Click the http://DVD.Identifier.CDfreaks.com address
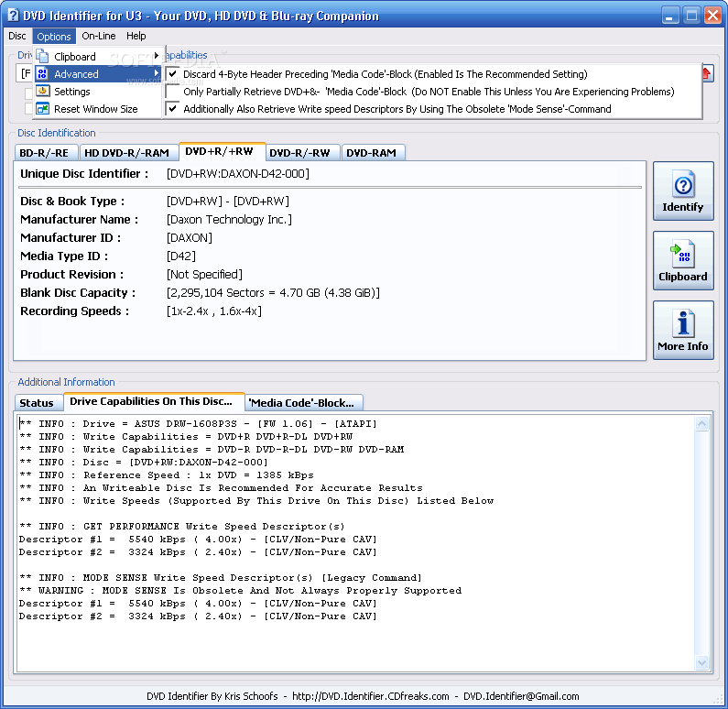Screen dimensions: 728x709 coord(371,696)
